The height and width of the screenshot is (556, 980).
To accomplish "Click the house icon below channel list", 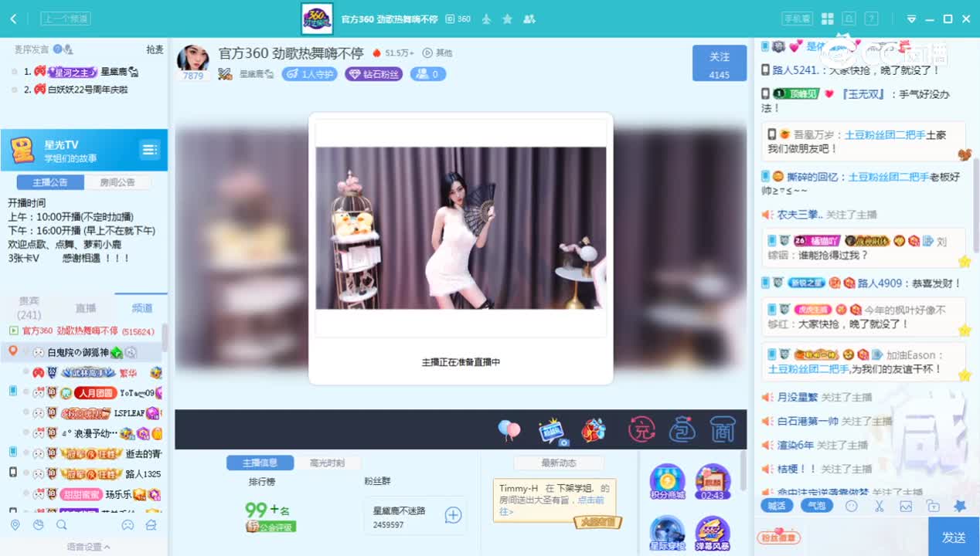I will (151, 525).
